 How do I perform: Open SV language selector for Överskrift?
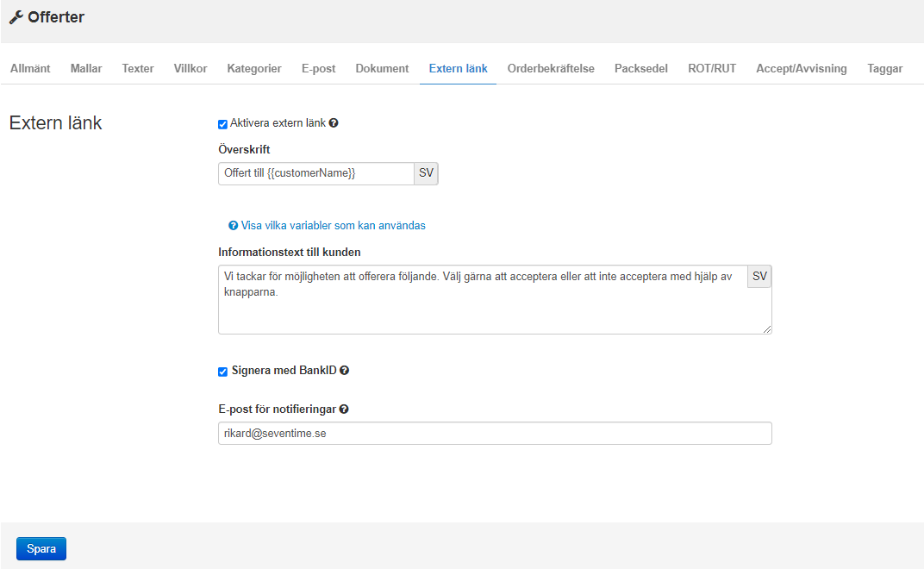coord(426,173)
